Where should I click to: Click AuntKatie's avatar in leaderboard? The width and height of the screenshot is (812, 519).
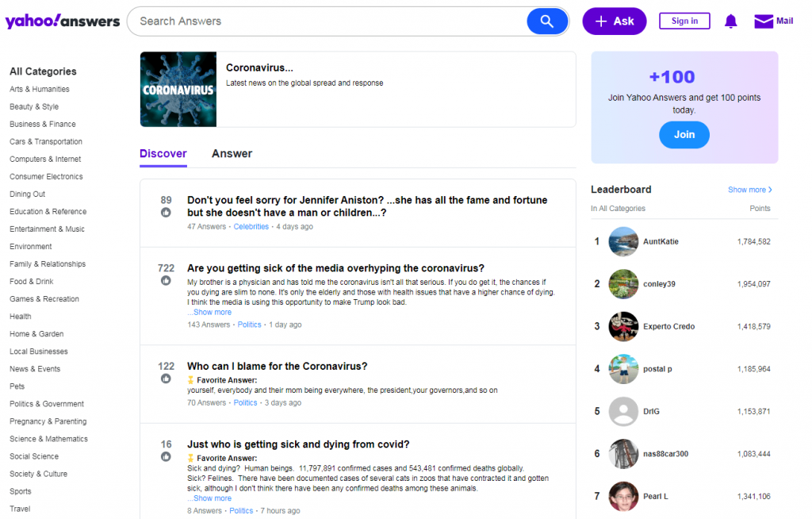(x=623, y=241)
